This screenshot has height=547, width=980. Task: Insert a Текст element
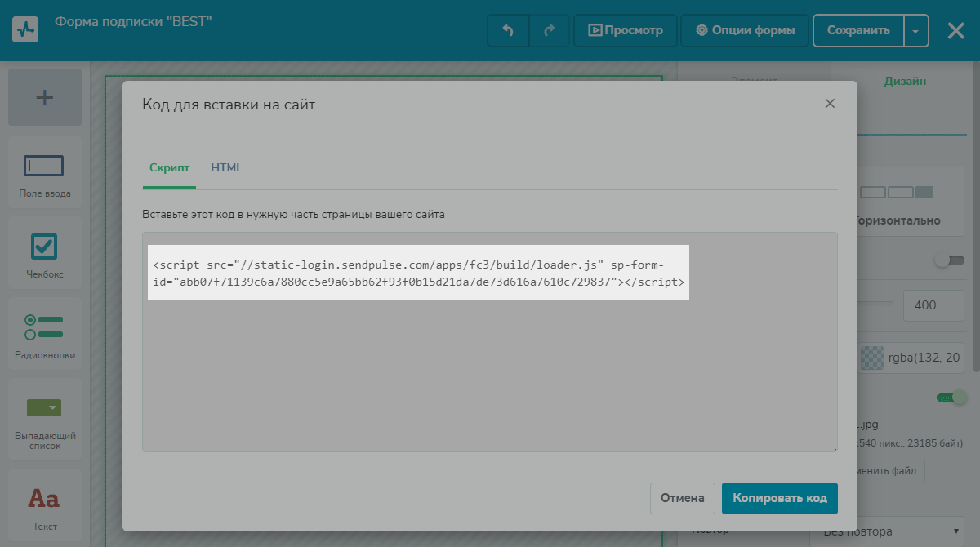tap(45, 506)
